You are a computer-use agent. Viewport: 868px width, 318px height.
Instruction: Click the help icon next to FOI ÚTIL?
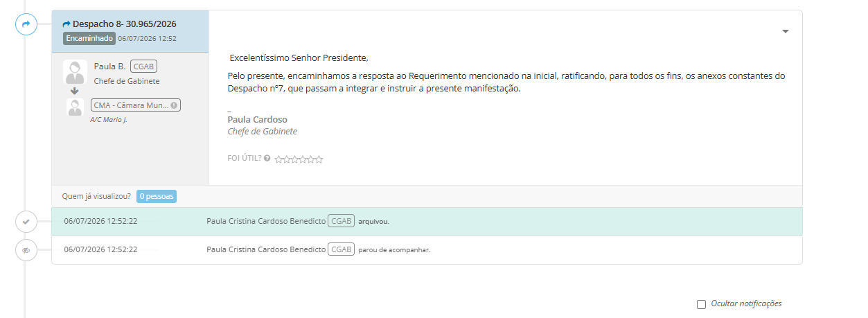tap(267, 159)
